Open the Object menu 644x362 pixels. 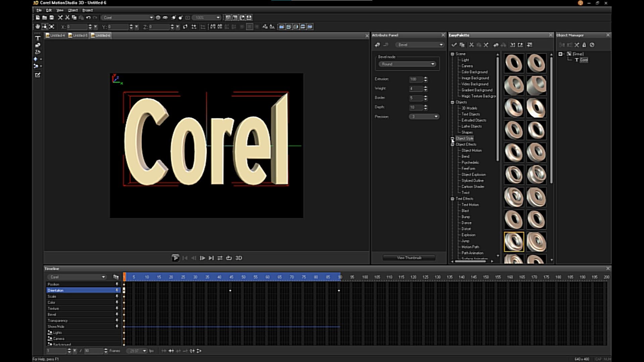coord(72,10)
